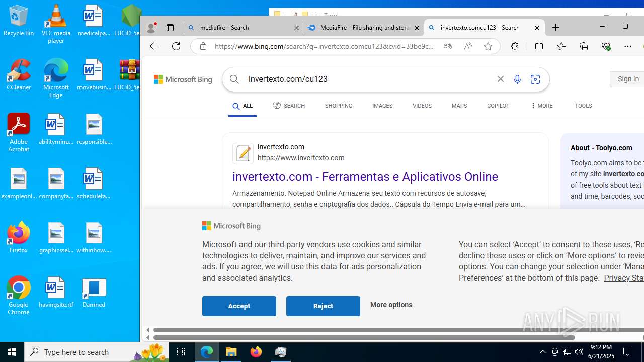Close the invertexto.comcu123 Search tab
644x362 pixels.
(537, 28)
